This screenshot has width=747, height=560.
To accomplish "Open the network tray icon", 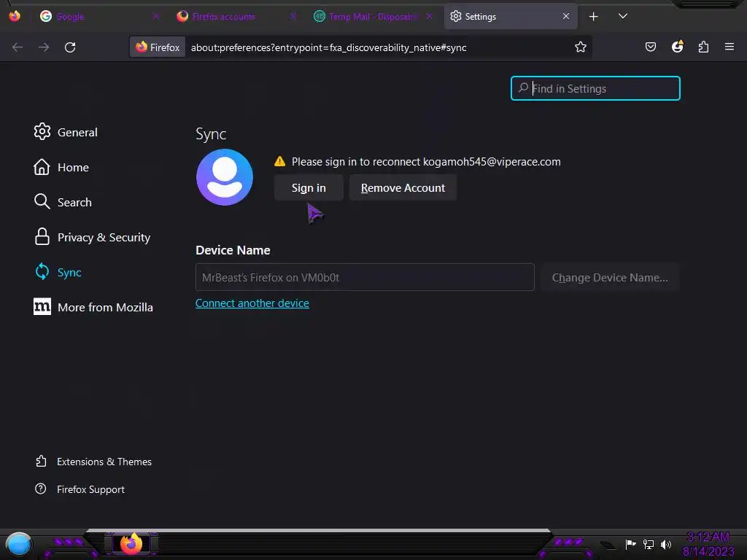I will pyautogui.click(x=649, y=544).
